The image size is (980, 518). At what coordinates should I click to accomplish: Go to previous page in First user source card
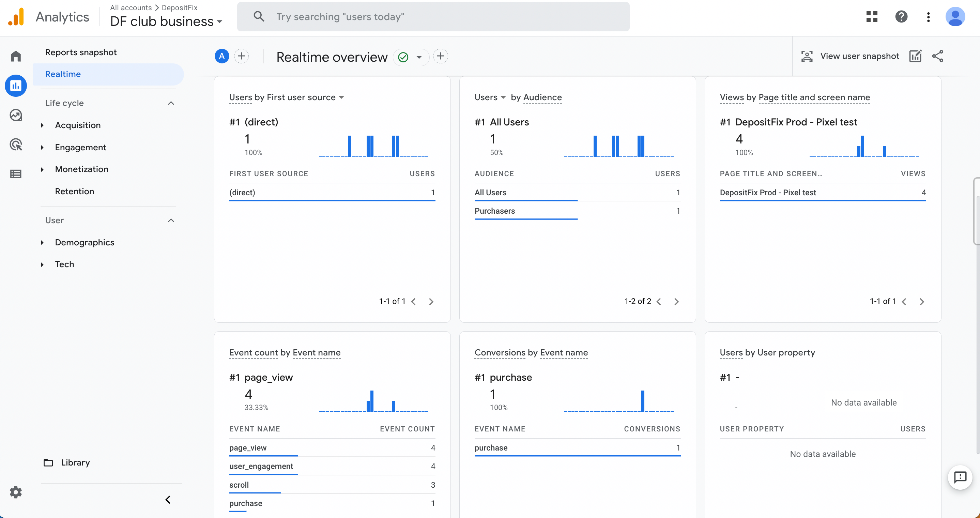click(x=414, y=302)
